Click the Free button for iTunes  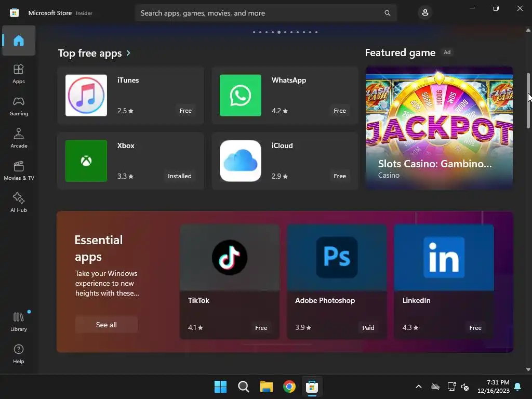[185, 111]
